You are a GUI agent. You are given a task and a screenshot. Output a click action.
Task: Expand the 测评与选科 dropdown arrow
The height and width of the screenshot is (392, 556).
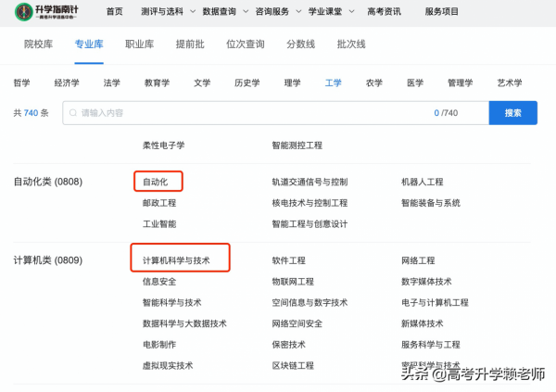point(193,12)
